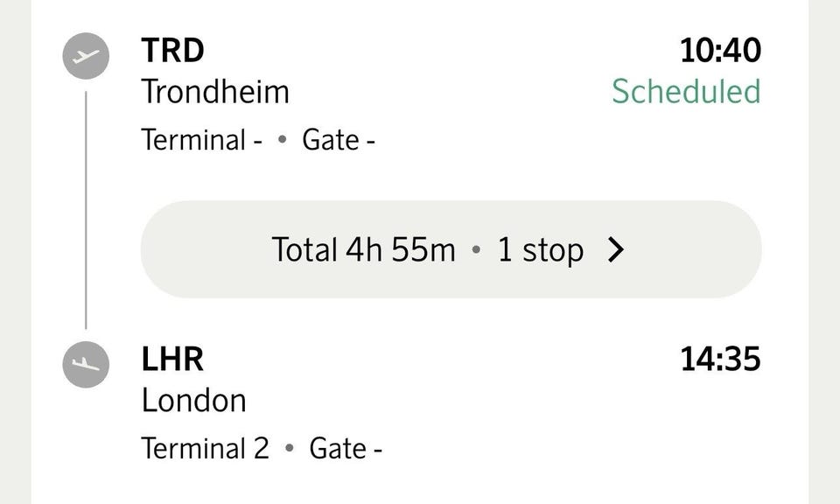Click the 10:40 departure time
Image resolution: width=840 pixels, height=504 pixels.
pyautogui.click(x=720, y=51)
